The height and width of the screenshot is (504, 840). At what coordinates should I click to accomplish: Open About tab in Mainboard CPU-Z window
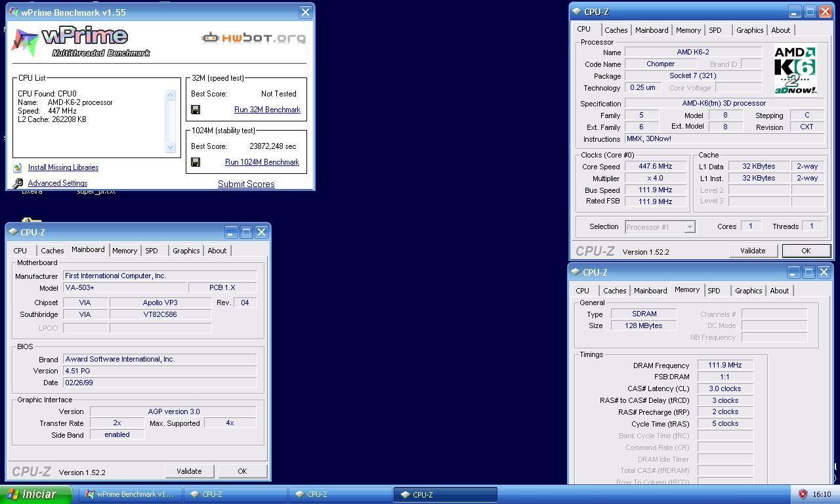pyautogui.click(x=217, y=251)
